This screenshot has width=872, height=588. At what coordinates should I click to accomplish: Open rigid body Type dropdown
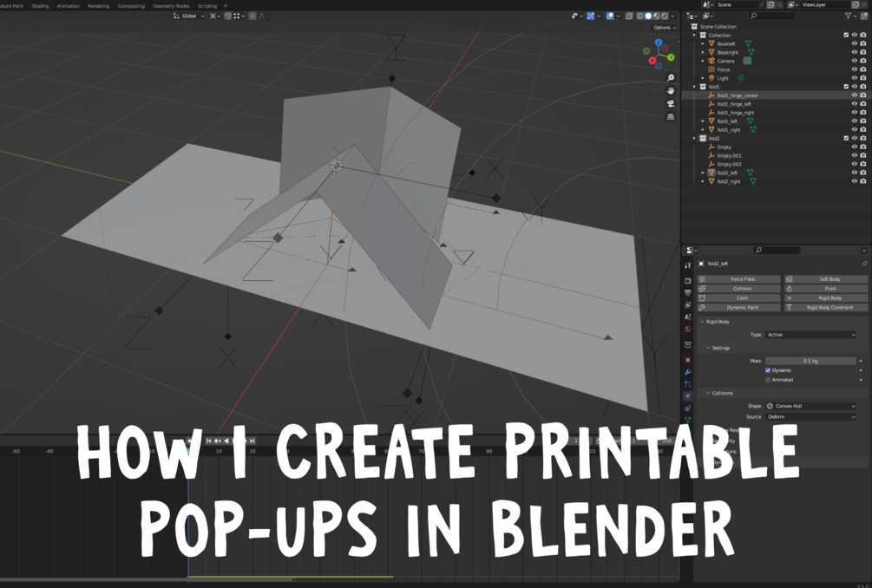pyautogui.click(x=810, y=335)
